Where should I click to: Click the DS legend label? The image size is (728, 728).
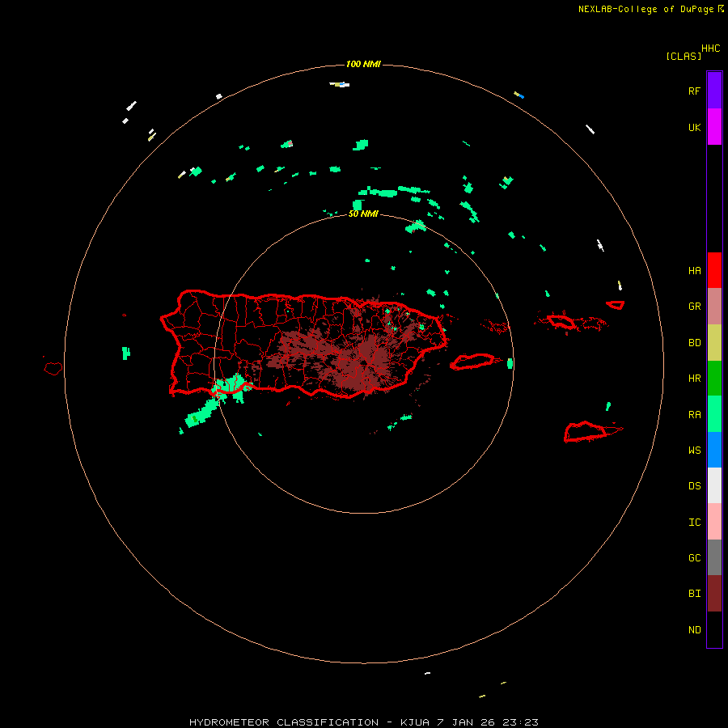(694, 485)
